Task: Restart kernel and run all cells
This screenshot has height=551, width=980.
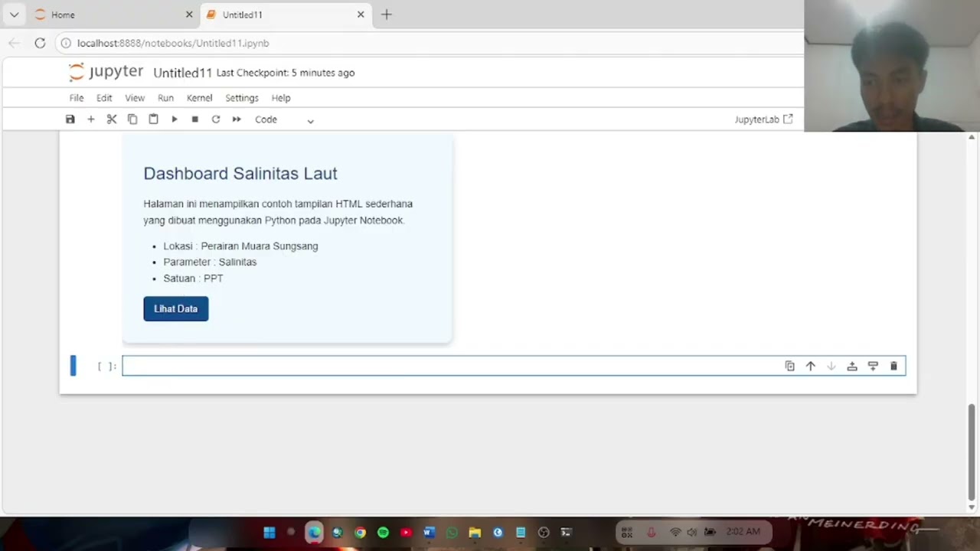Action: click(237, 119)
